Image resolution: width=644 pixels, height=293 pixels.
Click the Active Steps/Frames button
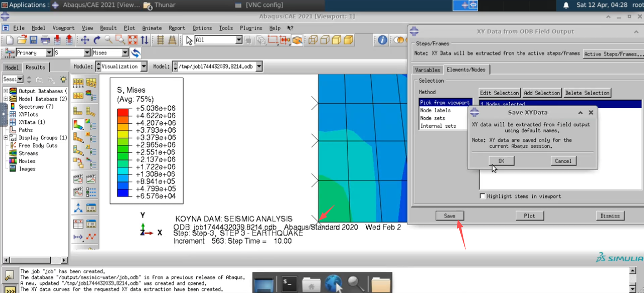click(x=613, y=54)
